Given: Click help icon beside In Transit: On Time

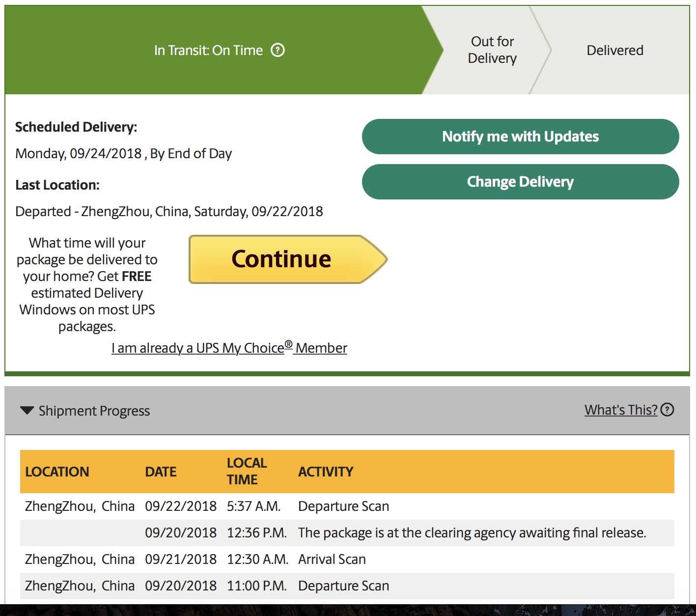Looking at the screenshot, I should click(278, 50).
